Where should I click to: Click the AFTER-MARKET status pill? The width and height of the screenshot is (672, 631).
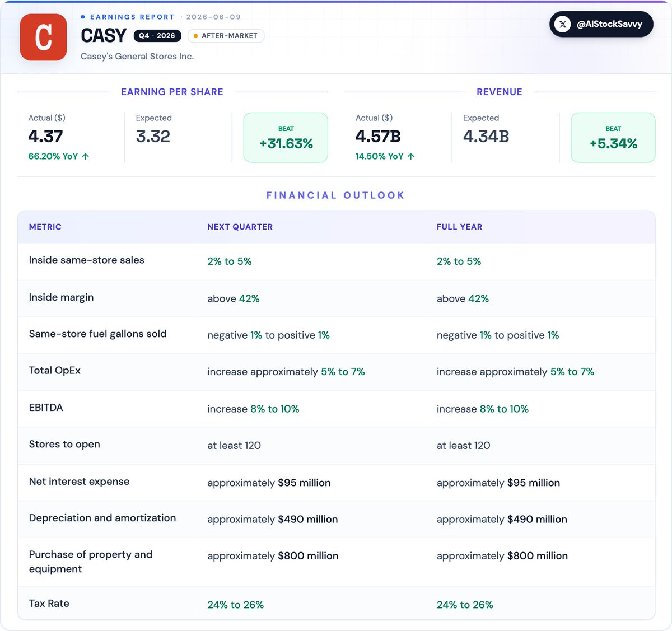pos(226,35)
